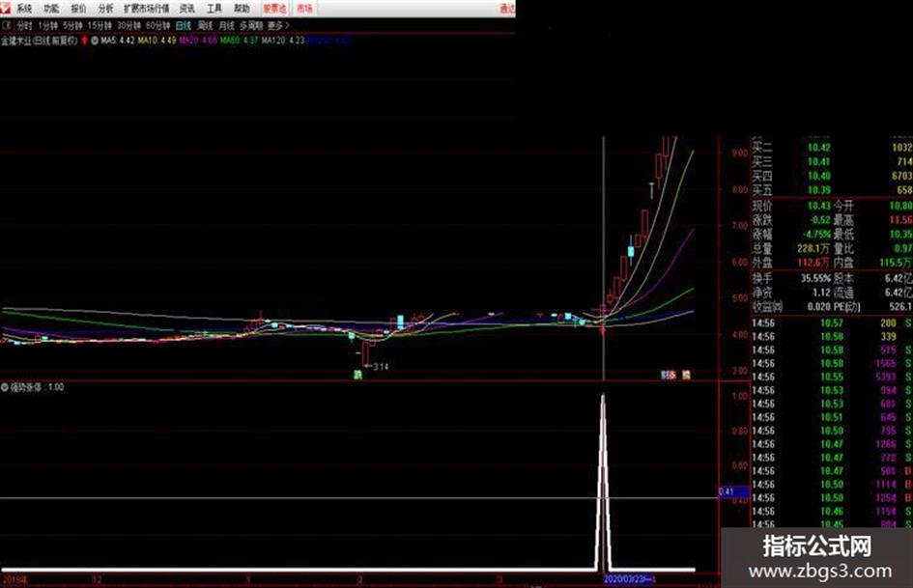Open the 报价 menu

(x=78, y=8)
